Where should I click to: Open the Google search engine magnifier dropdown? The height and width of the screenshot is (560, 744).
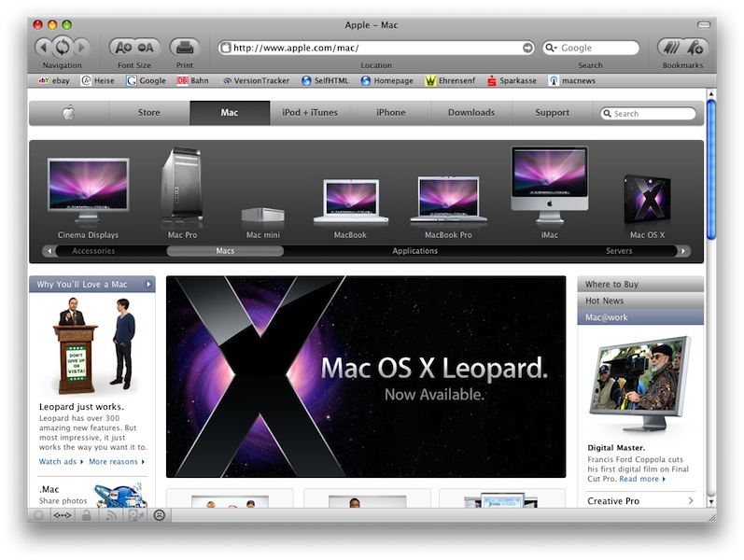[x=551, y=48]
